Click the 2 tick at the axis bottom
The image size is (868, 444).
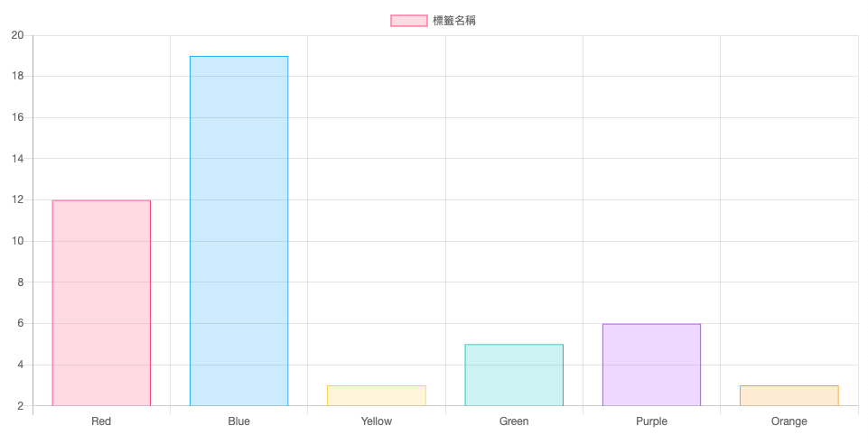coord(21,406)
